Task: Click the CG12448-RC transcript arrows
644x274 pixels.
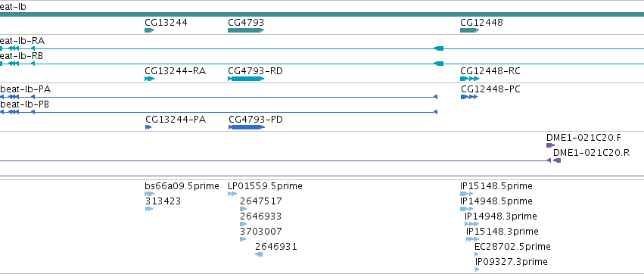Action: tap(469, 79)
